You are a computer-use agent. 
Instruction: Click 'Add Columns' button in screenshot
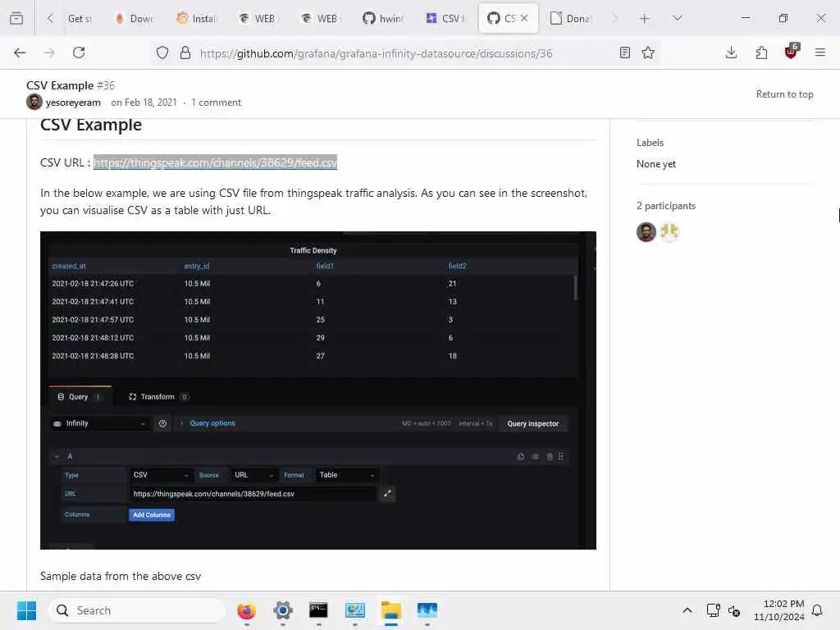click(x=152, y=515)
